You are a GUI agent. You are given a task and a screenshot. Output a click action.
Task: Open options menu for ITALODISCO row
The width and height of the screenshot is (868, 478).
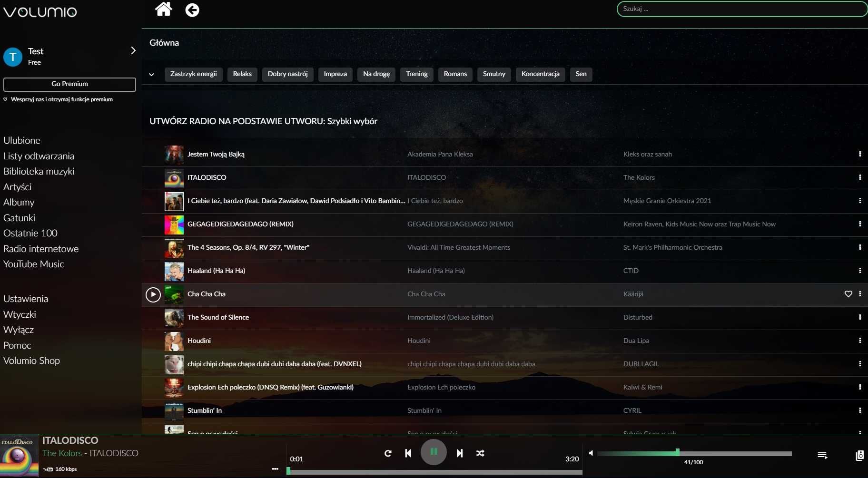[x=860, y=177]
